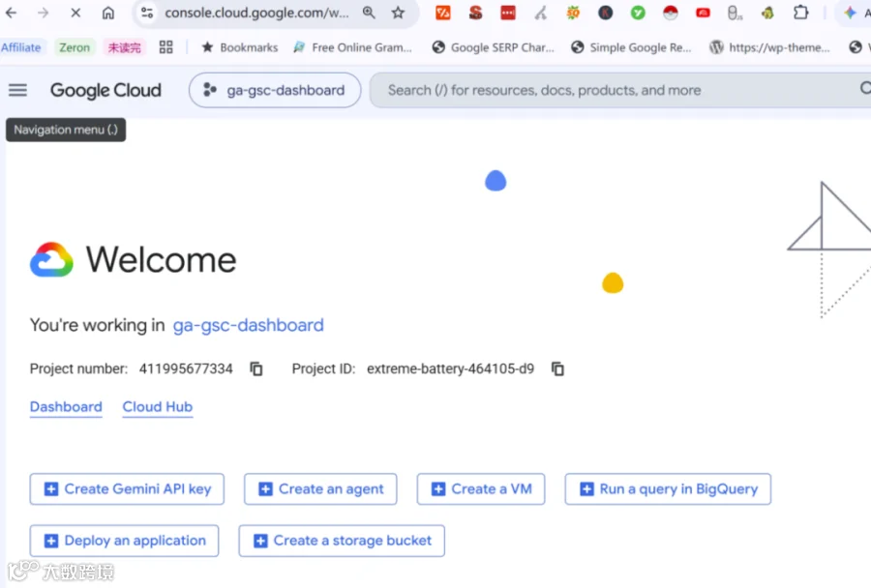Open the ga-gsc-dashboard project link

249,325
